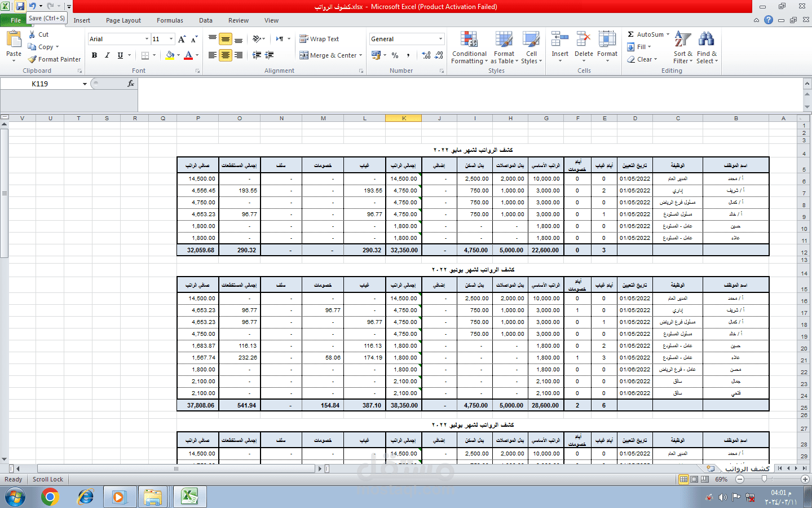Apply Comma Style to the cell
Viewport: 812px width, 508px height.
(408, 55)
